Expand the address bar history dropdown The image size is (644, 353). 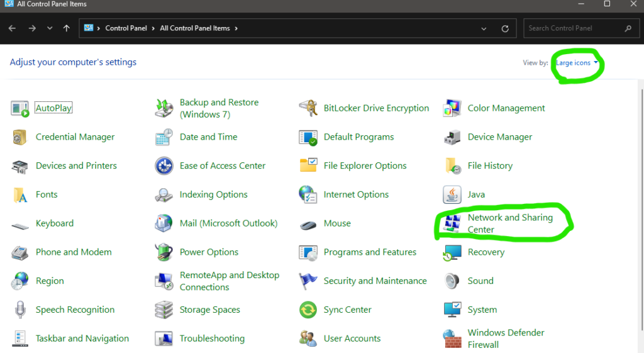(x=484, y=29)
